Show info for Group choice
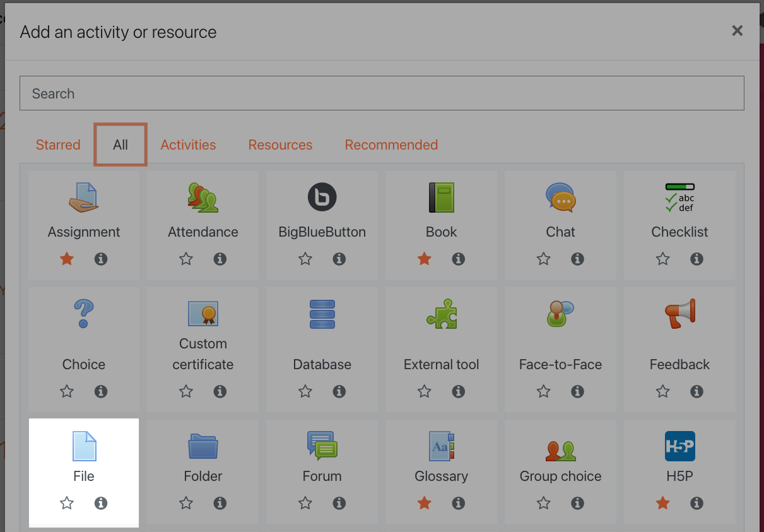The image size is (764, 532). (578, 503)
